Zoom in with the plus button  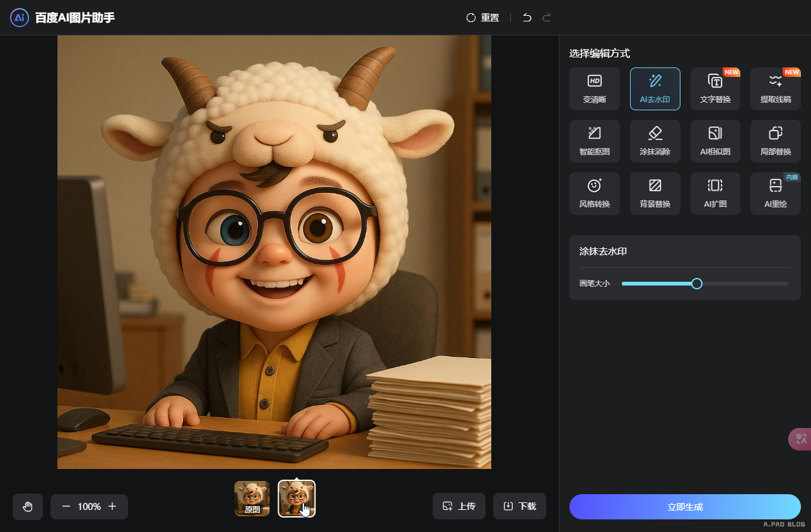pos(112,506)
